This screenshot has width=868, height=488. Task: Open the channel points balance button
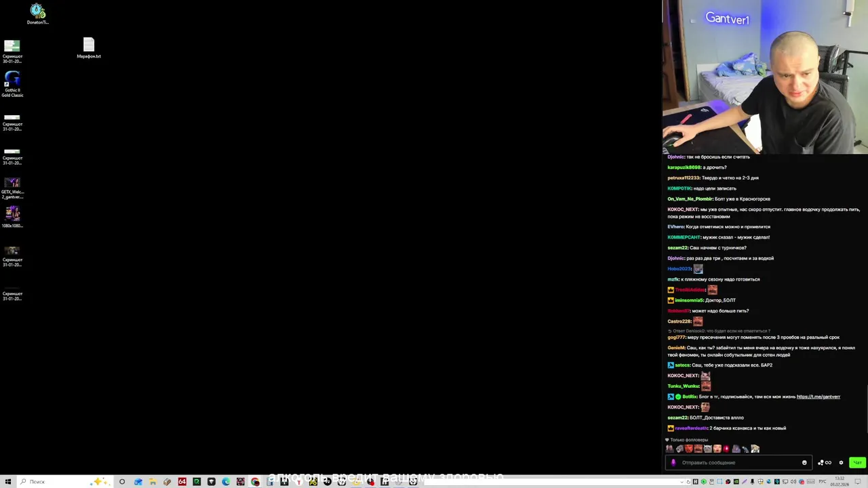[825, 463]
